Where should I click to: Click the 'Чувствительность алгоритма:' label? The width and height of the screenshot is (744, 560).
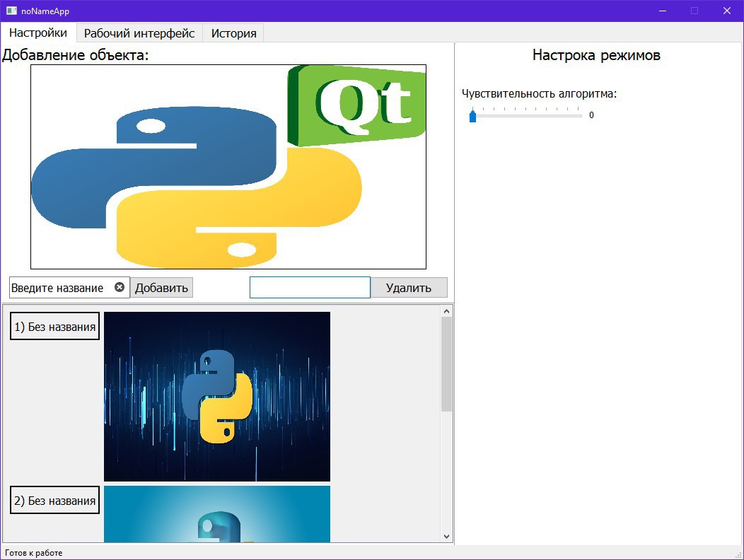pyautogui.click(x=539, y=93)
